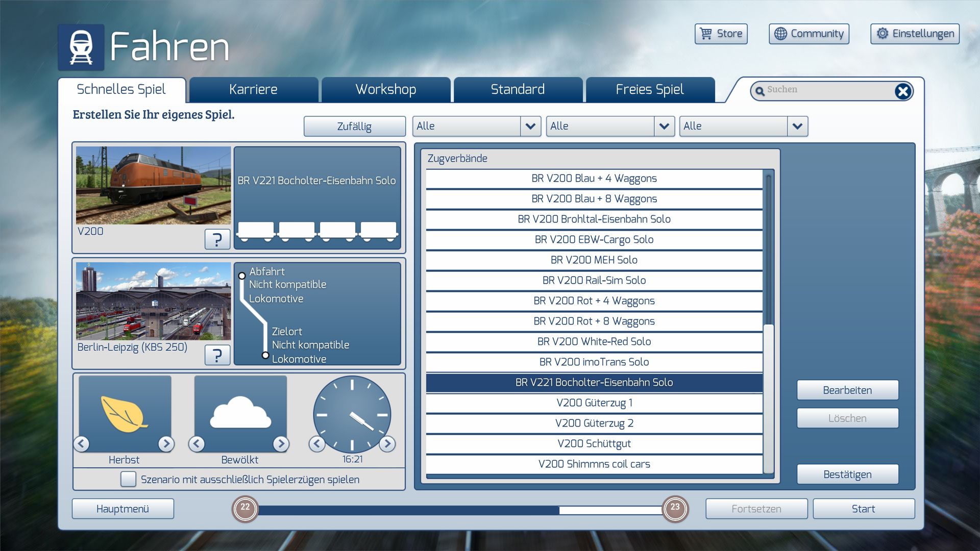This screenshot has height=551, width=980.
Task: Open the first Alle filter dropdown
Action: point(530,126)
